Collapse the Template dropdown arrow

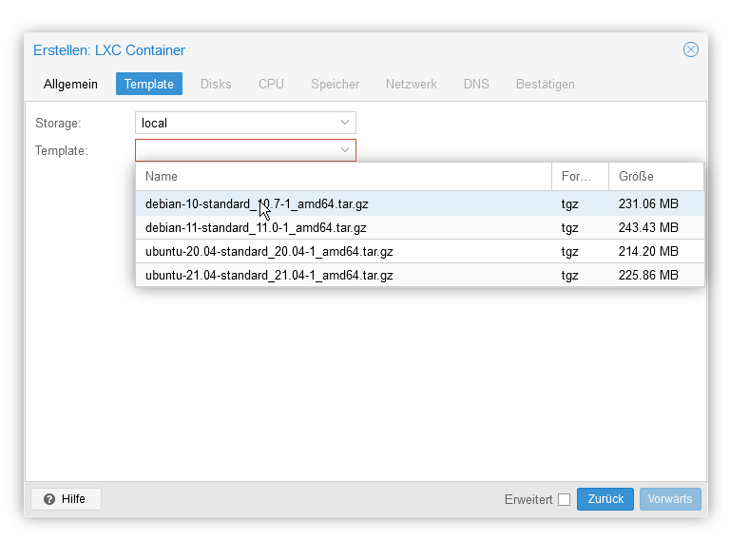(x=345, y=150)
